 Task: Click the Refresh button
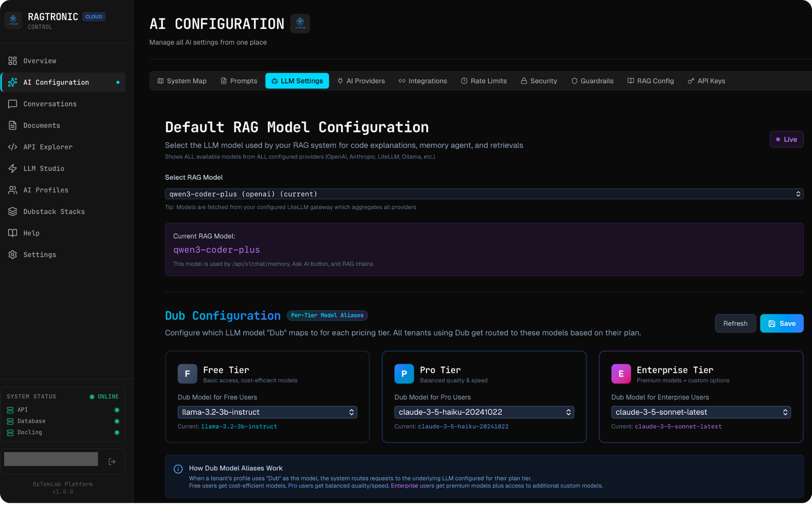point(735,323)
